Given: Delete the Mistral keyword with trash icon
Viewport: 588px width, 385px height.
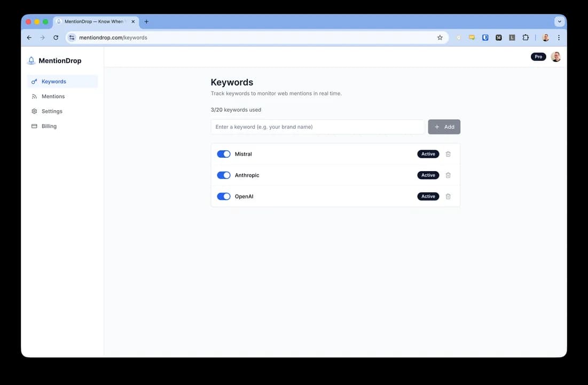Looking at the screenshot, I should [x=448, y=154].
